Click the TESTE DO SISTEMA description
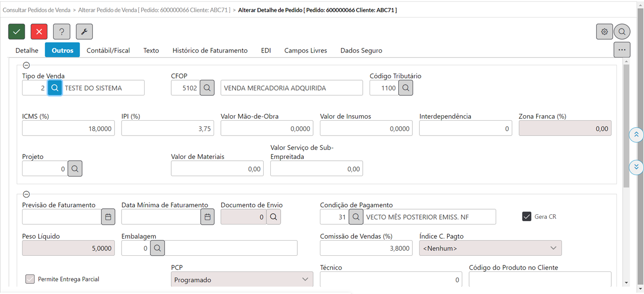This screenshot has height=294, width=644. click(x=103, y=88)
